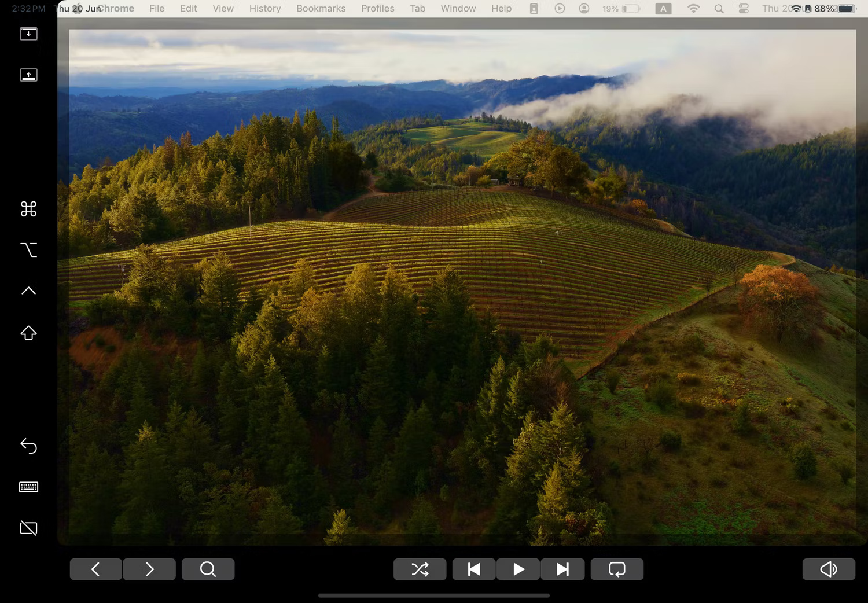Viewport: 868px width, 603px height.
Task: Show the on-screen keyboard from the sidebar
Action: click(x=28, y=487)
